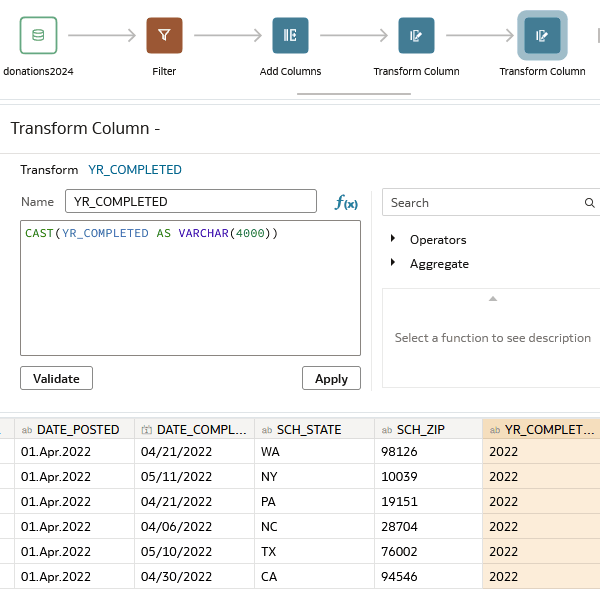This screenshot has height=589, width=600.
Task: Validate the CAST expression
Action: (56, 378)
